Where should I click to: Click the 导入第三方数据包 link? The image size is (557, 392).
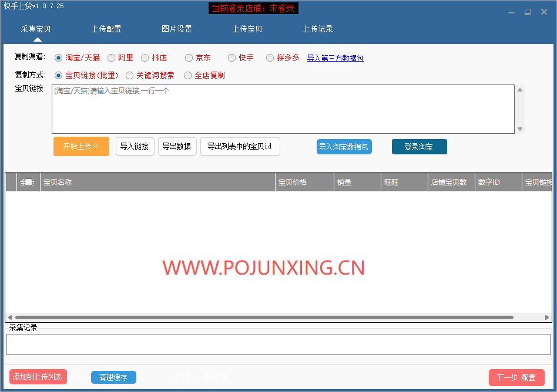coord(335,58)
